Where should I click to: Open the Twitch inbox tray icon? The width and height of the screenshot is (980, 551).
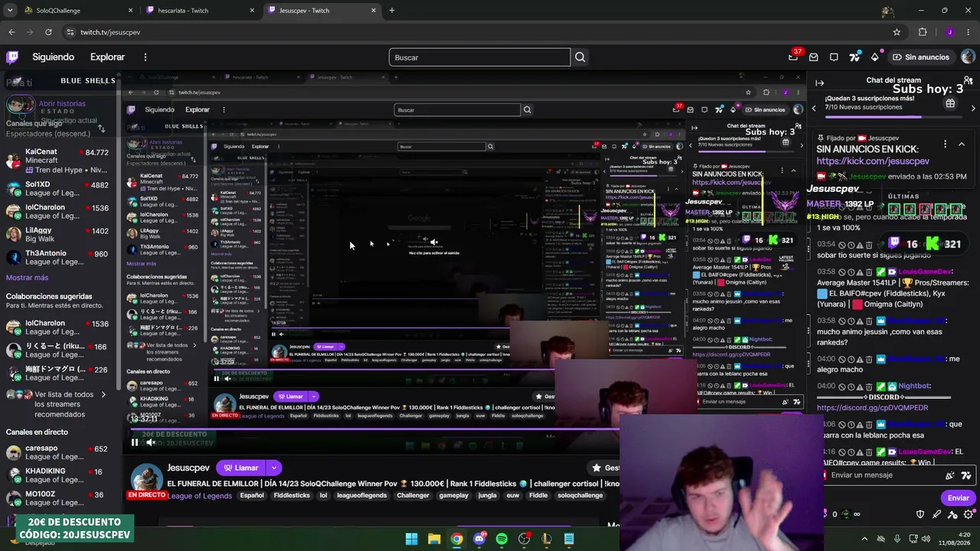click(x=813, y=57)
